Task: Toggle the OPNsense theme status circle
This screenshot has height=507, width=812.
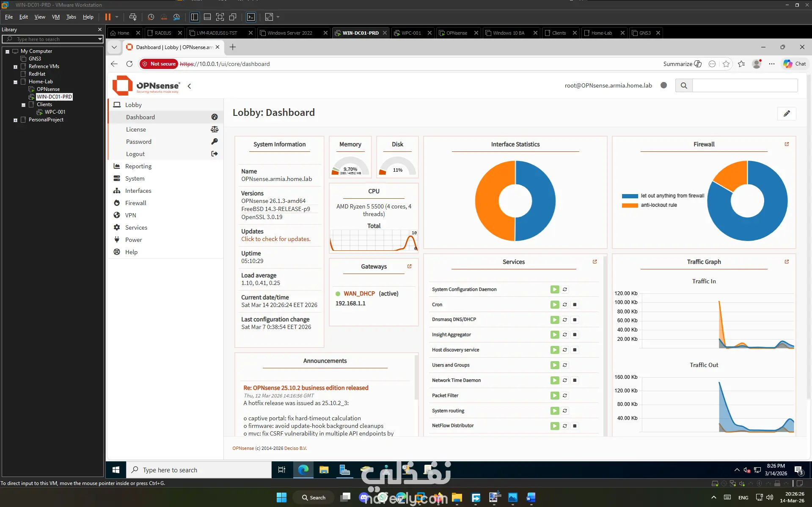Action: (x=663, y=85)
